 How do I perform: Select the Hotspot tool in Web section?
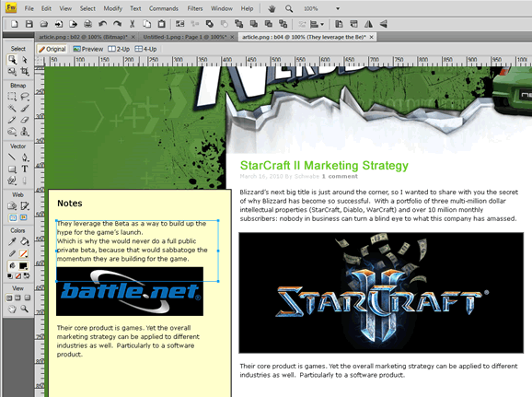coord(12,205)
